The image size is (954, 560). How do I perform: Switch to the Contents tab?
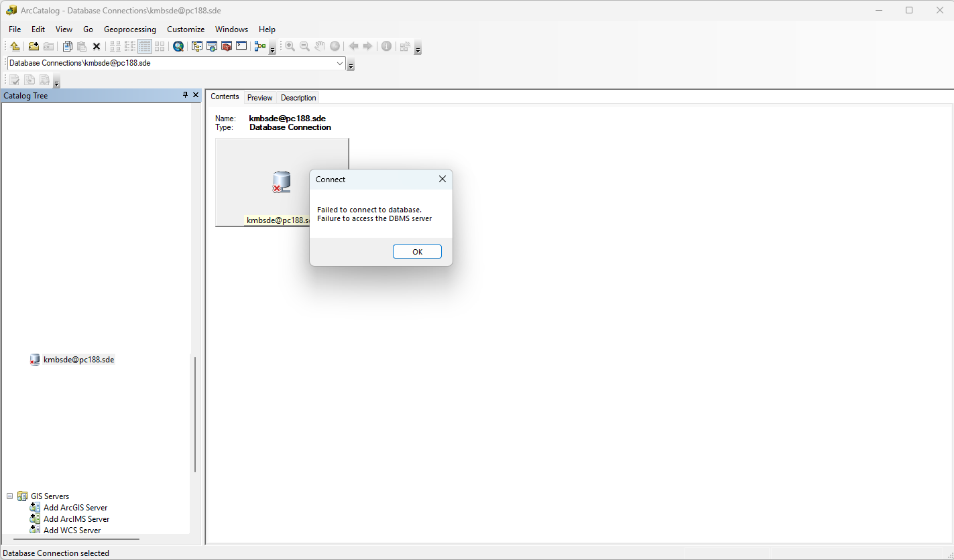tap(225, 96)
